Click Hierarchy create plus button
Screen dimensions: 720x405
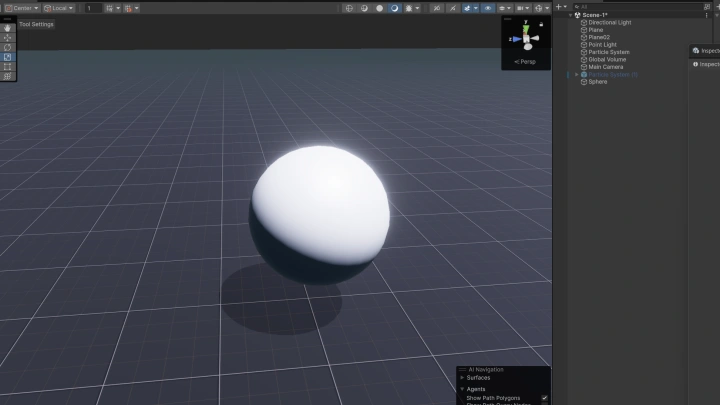558,6
